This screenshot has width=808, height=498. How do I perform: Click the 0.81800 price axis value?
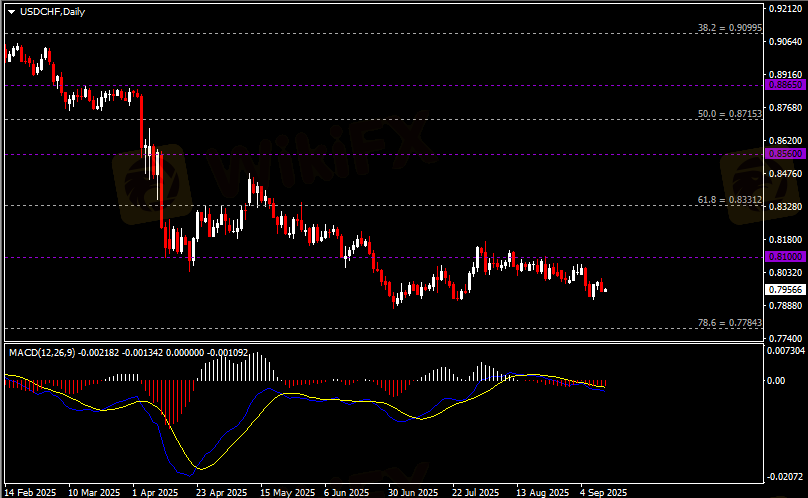click(x=786, y=240)
